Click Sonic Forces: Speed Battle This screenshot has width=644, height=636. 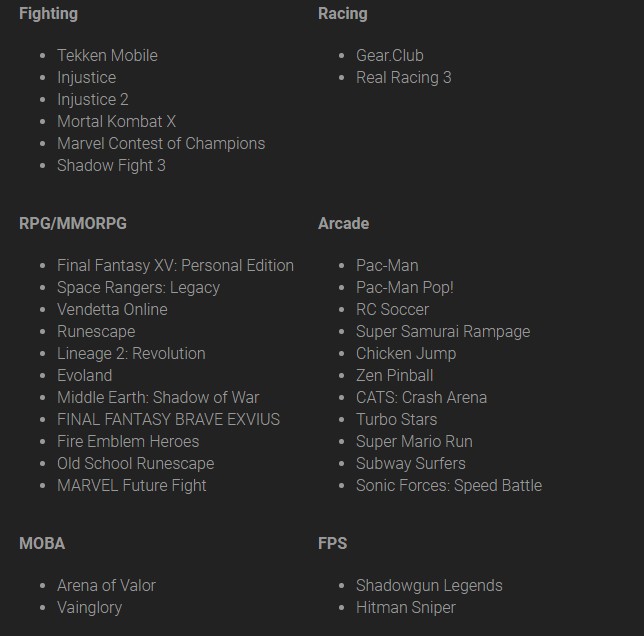click(449, 486)
